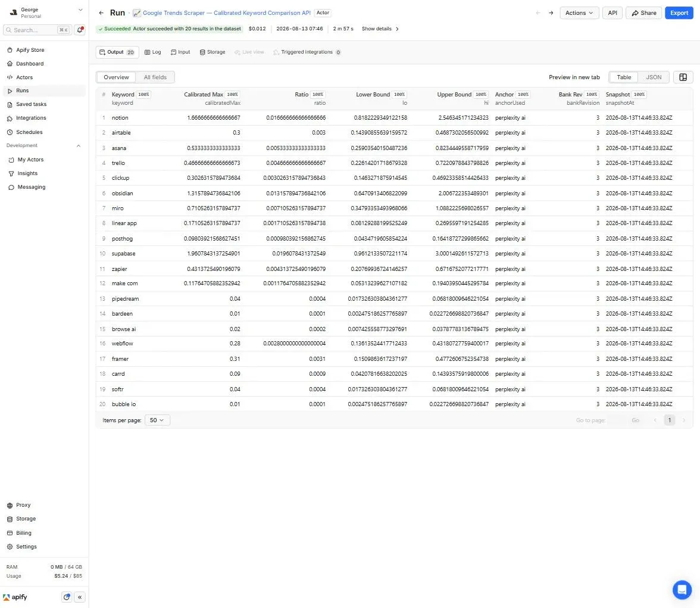Switch to JSON view

pyautogui.click(x=654, y=77)
